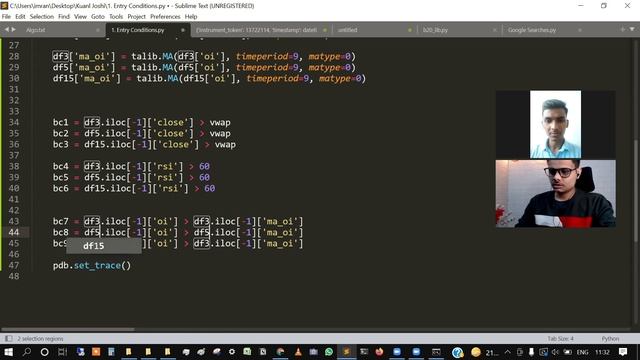Click the weather widget on the taskbar
The height and width of the screenshot is (360, 640).
(485, 352)
